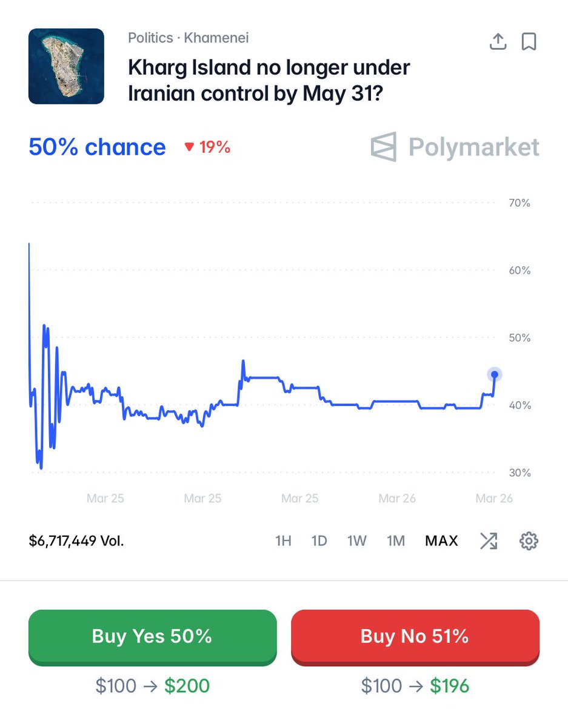Open the Khamenei tag link
This screenshot has width=568, height=728.
coord(216,38)
